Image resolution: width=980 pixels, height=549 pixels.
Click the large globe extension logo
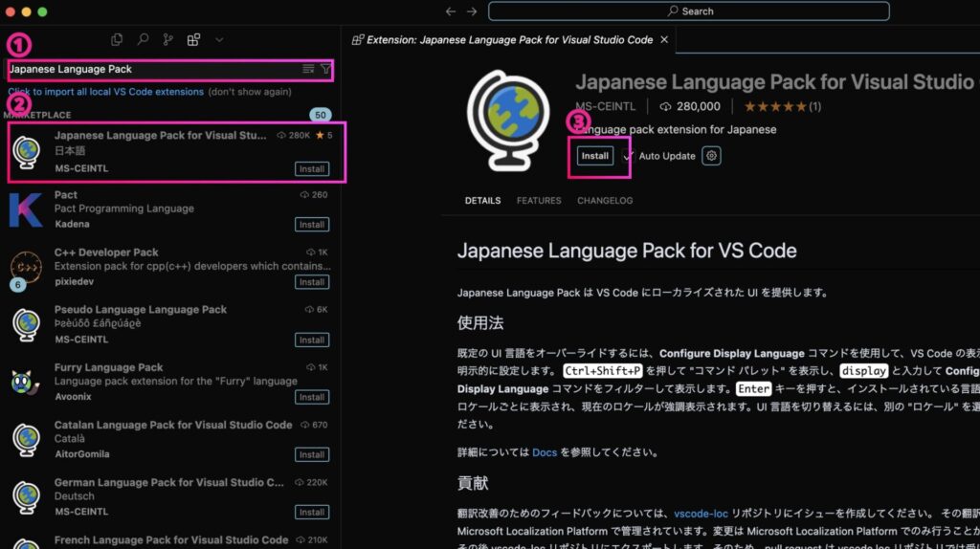[508, 121]
